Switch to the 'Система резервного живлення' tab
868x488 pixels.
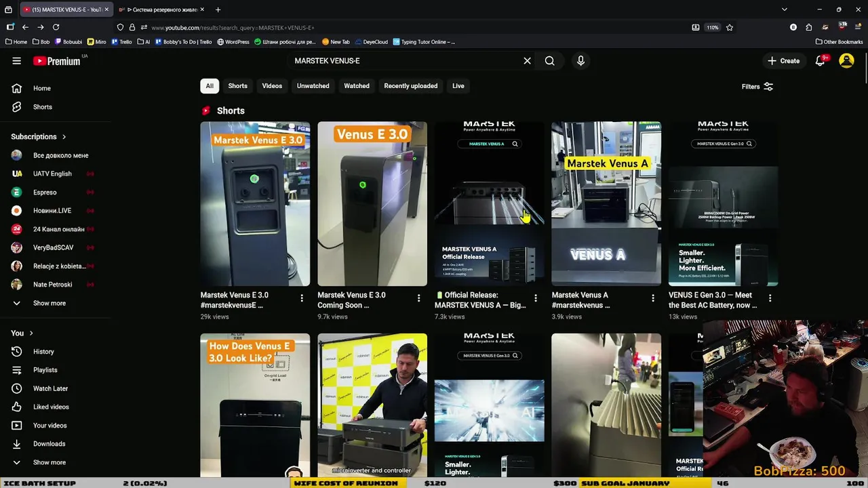click(161, 9)
